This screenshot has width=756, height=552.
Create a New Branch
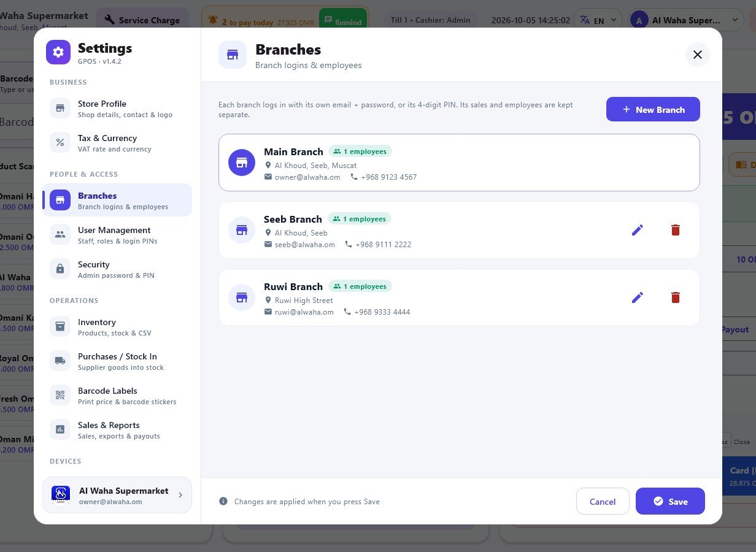(x=653, y=109)
